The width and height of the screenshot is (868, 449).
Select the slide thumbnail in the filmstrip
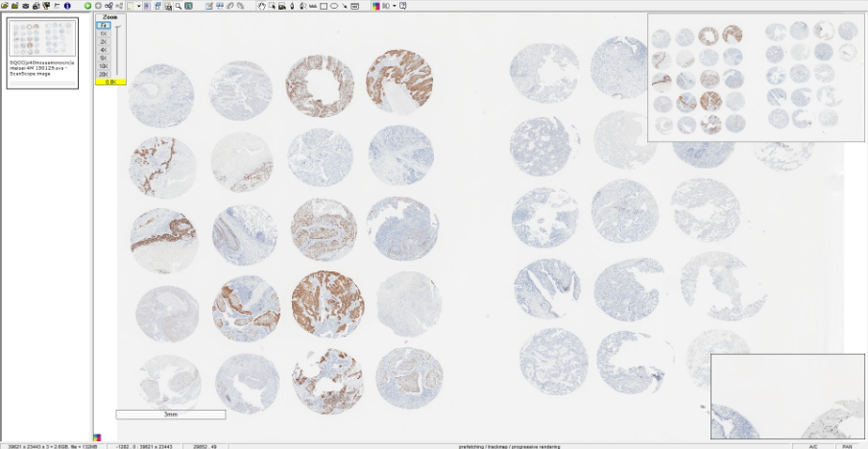point(42,53)
